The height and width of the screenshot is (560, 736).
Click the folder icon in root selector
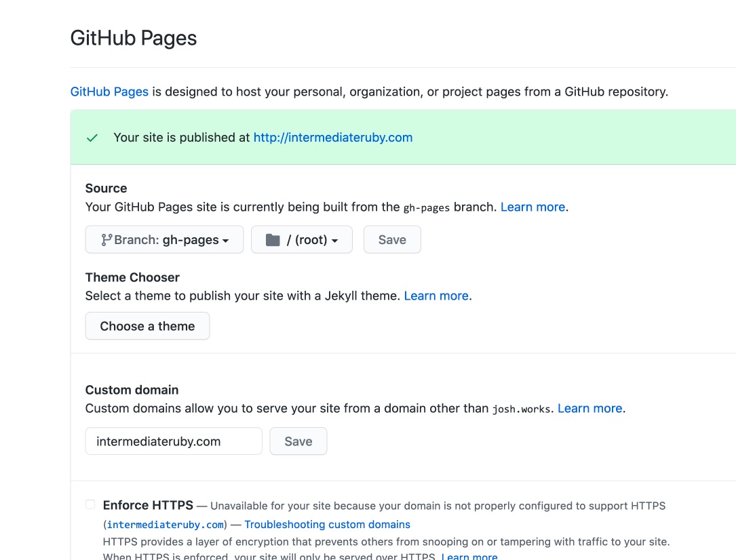click(x=273, y=240)
